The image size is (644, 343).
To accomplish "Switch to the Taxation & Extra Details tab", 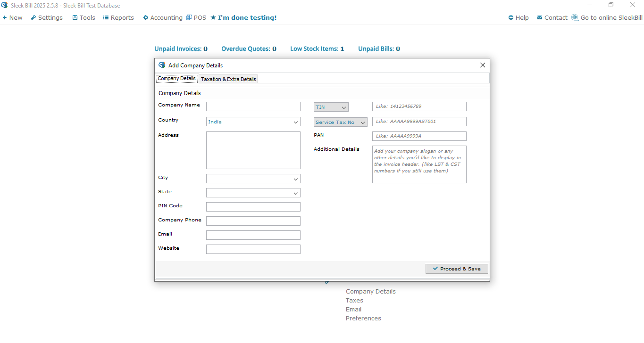I will 228,79.
